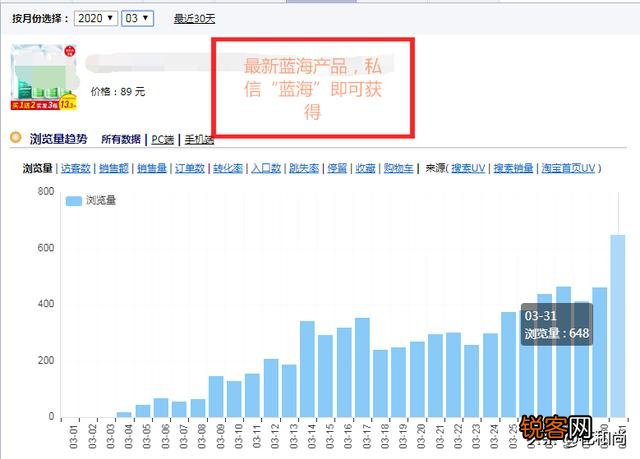Open the 03 month dropdown
The width and height of the screenshot is (640, 459).
pos(138,18)
